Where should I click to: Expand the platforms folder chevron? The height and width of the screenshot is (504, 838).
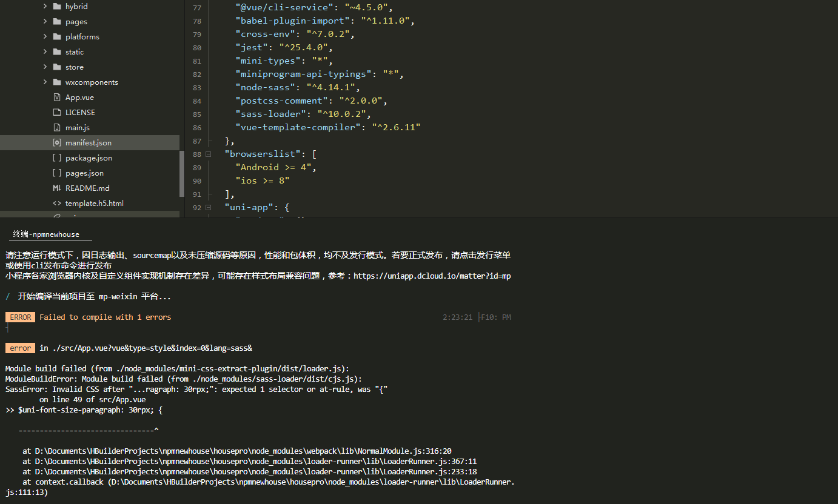point(45,37)
